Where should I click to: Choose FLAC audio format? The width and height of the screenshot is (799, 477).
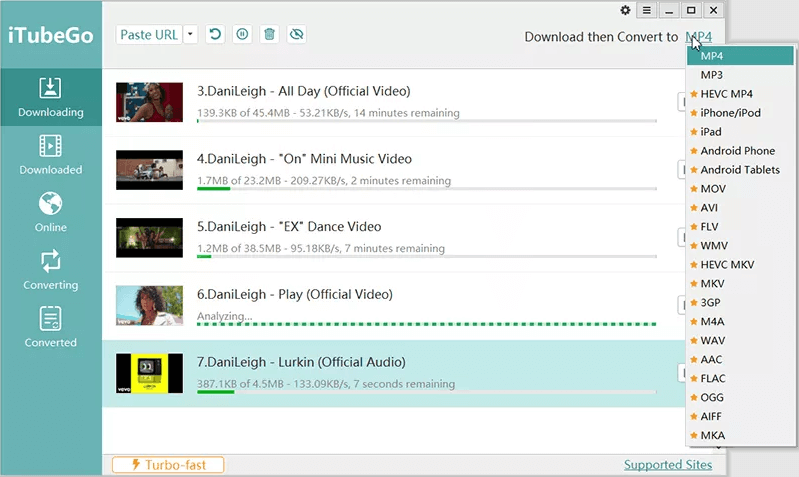point(740,379)
